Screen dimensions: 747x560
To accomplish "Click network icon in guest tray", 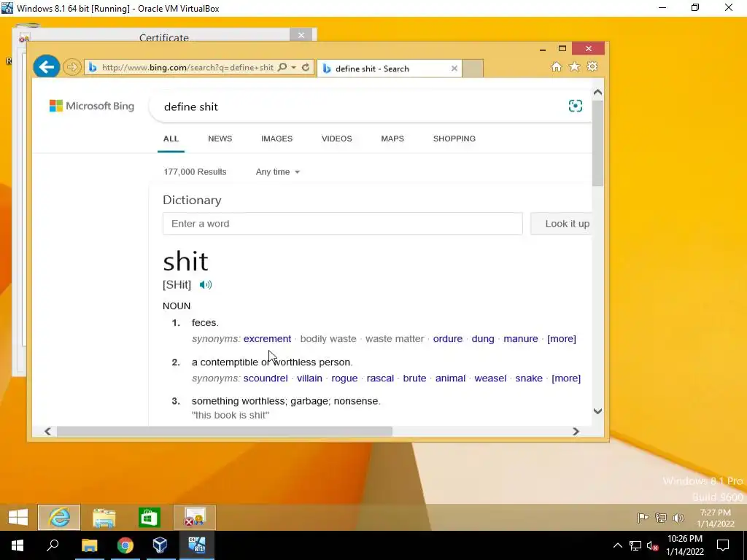I will click(x=661, y=518).
